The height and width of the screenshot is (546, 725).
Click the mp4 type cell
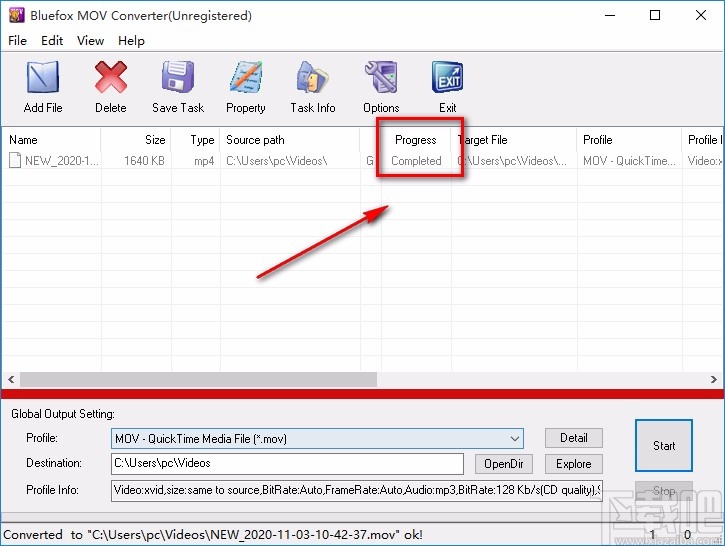(204, 161)
